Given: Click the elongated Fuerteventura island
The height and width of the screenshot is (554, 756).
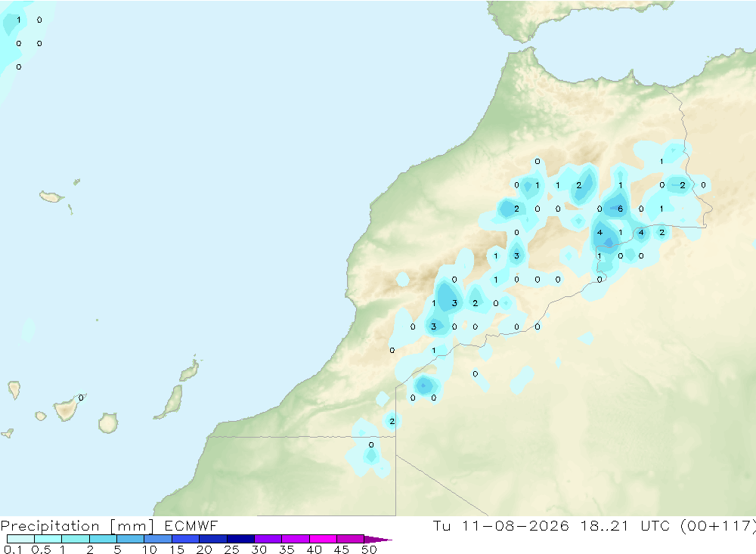Looking at the screenshot, I should (169, 401).
